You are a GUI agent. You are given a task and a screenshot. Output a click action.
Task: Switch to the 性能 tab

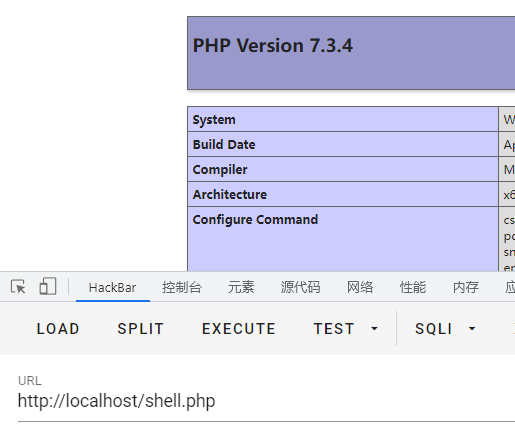coord(413,287)
